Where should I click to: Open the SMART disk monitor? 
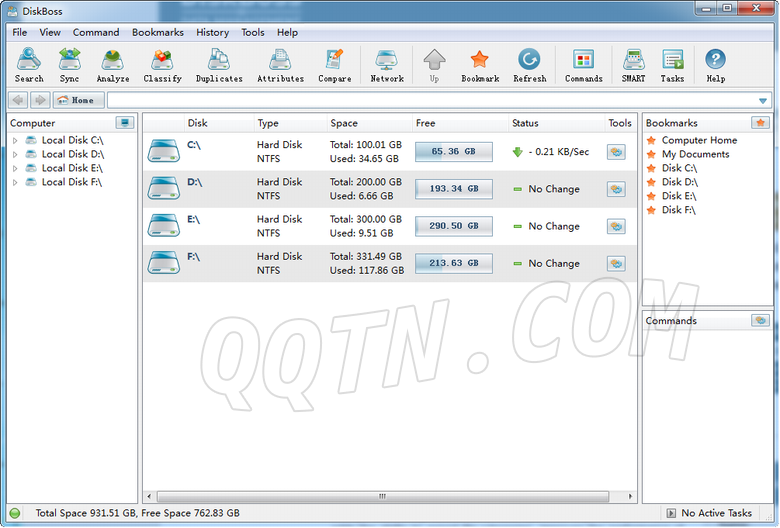(633, 65)
